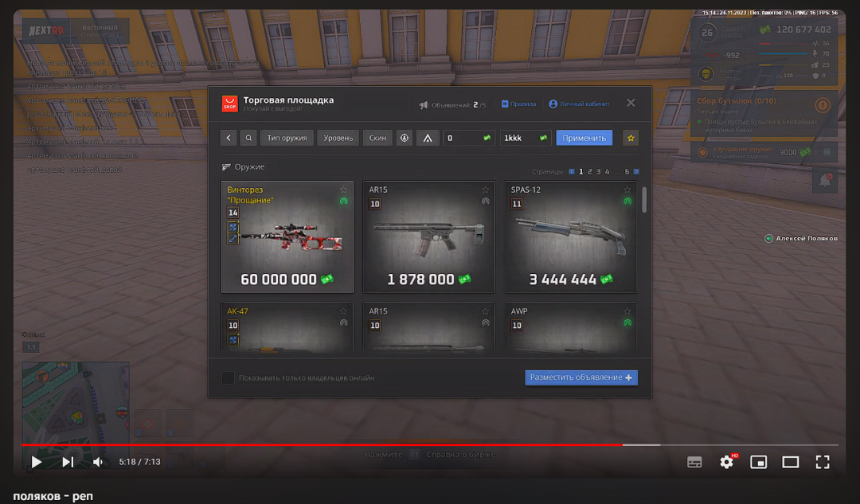860x504 pixels.
Task: Enable miniplayer mode
Action: pos(758,462)
